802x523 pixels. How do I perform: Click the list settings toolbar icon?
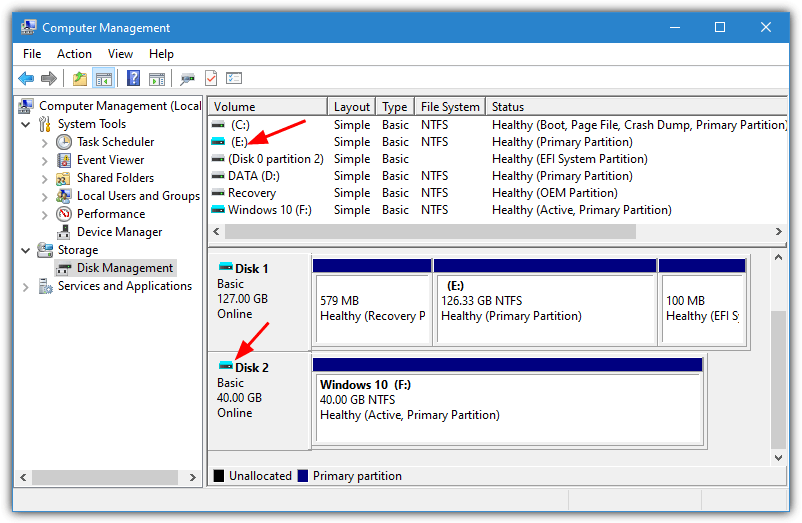(x=234, y=78)
